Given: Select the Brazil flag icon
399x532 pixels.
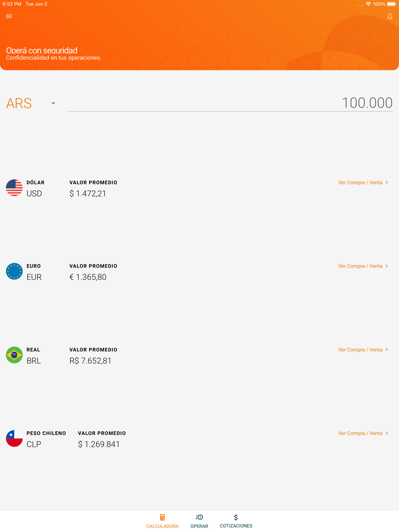Looking at the screenshot, I should click(14, 355).
